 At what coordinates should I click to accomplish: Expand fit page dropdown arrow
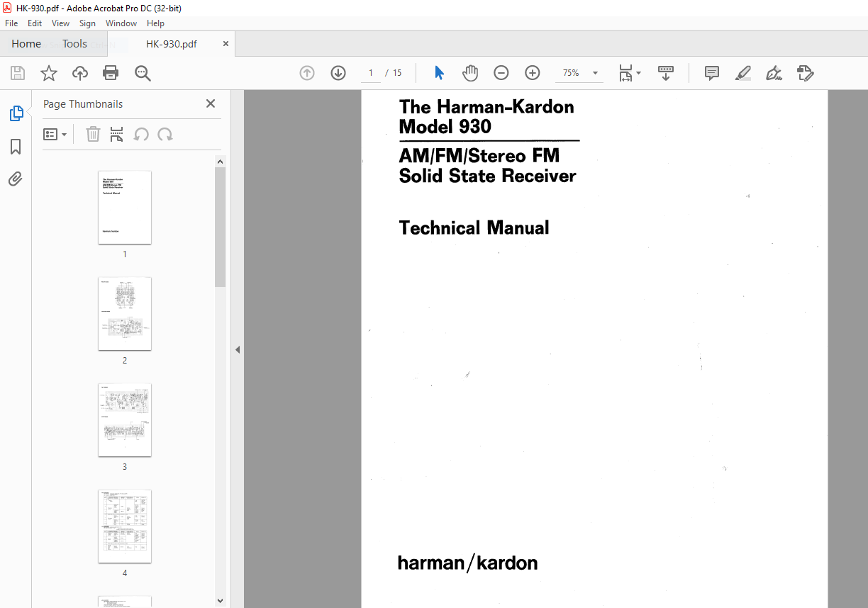coord(638,73)
